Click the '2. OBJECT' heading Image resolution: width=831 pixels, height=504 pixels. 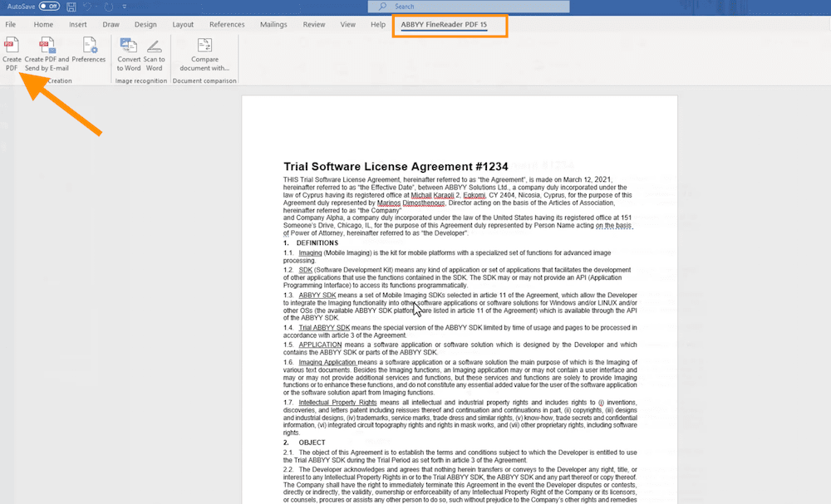304,443
